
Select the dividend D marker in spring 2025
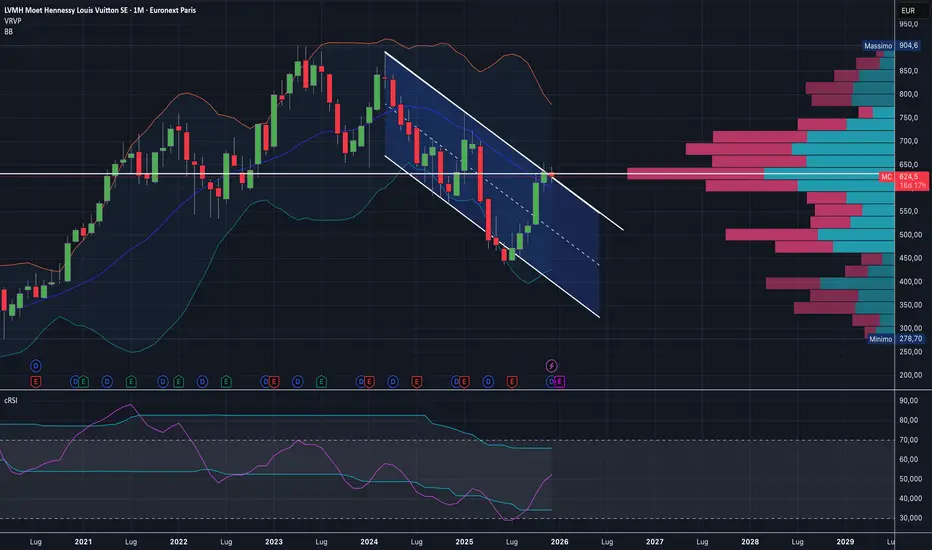(x=488, y=382)
